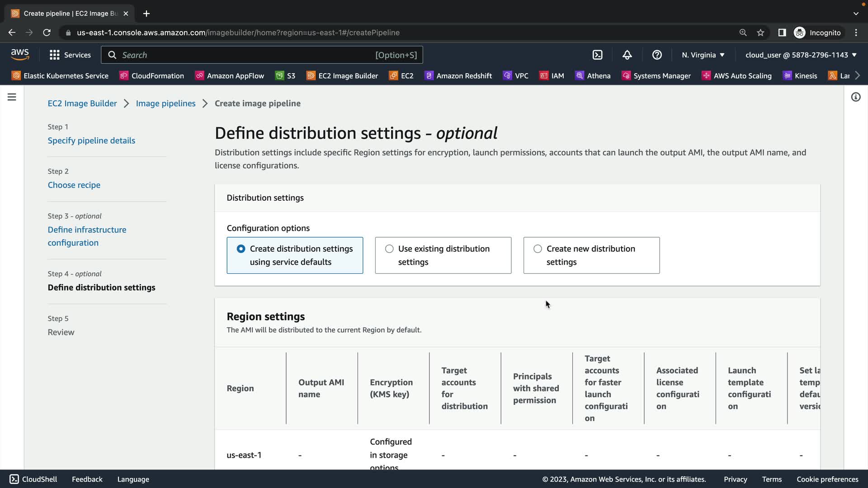
Task: Open the cloud_user account dropdown
Action: click(801, 55)
